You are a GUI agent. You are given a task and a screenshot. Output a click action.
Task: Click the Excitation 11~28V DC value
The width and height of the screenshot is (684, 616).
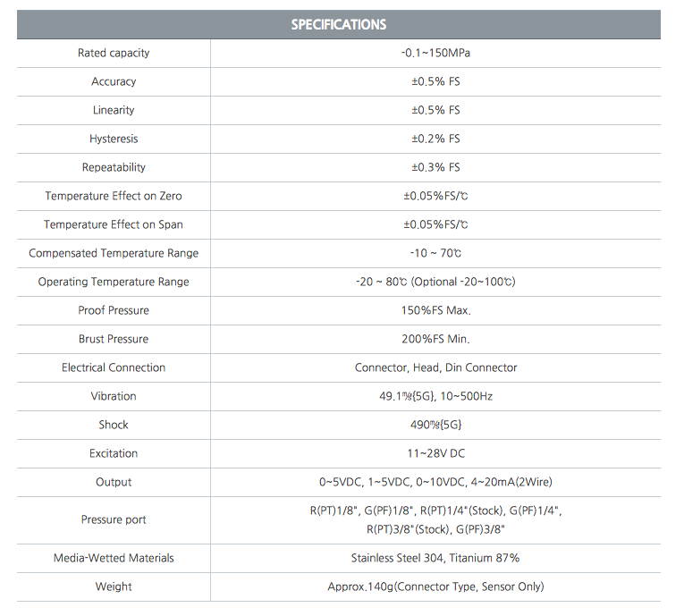point(435,453)
